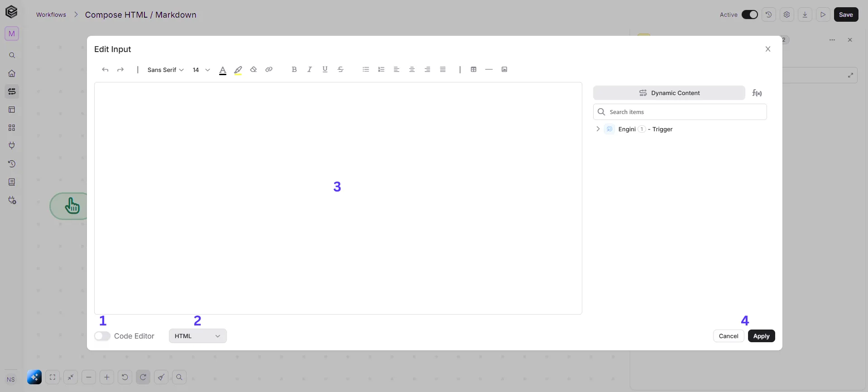
Task: Toggle bold formatting
Action: 294,70
